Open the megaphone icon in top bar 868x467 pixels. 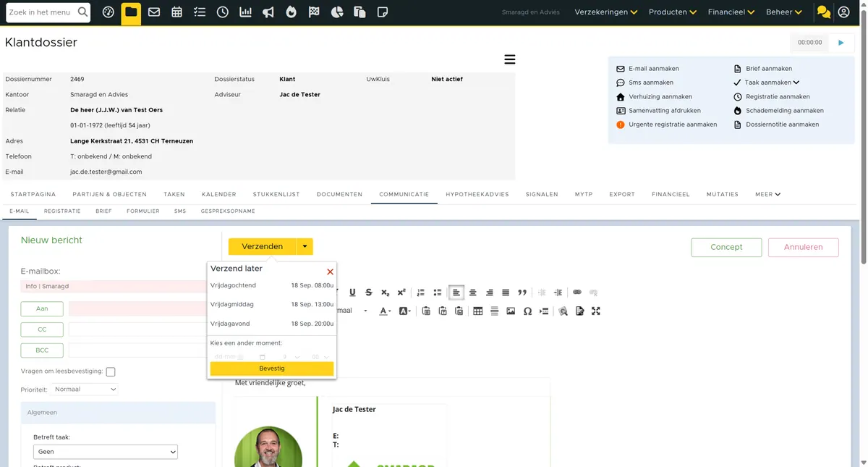[x=268, y=12]
